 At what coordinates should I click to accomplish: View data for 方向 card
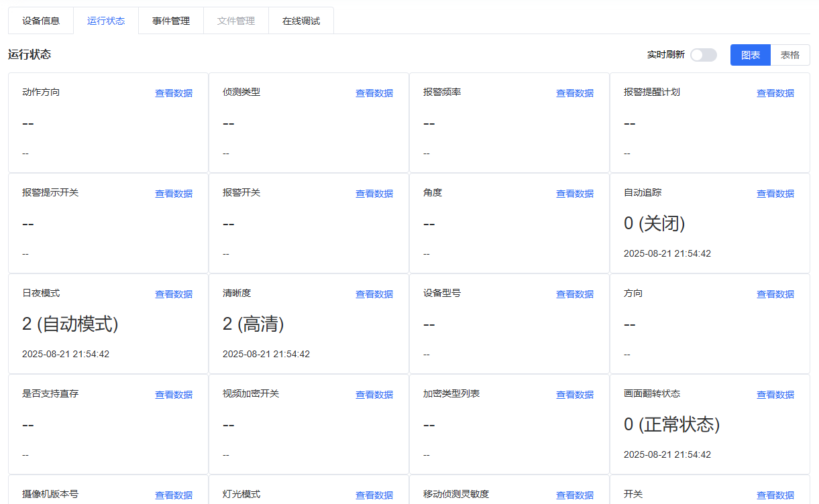pos(775,294)
